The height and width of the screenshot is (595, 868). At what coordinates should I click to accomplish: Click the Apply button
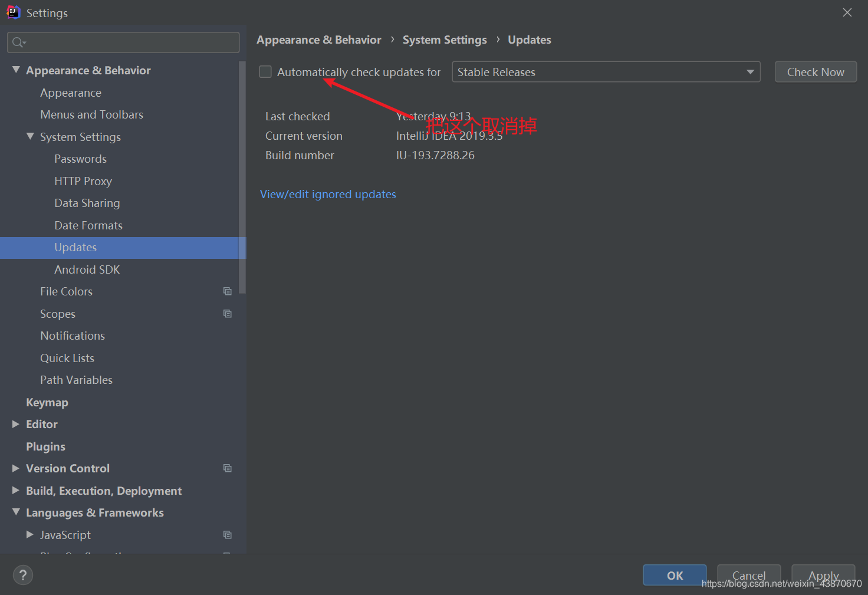pyautogui.click(x=823, y=576)
